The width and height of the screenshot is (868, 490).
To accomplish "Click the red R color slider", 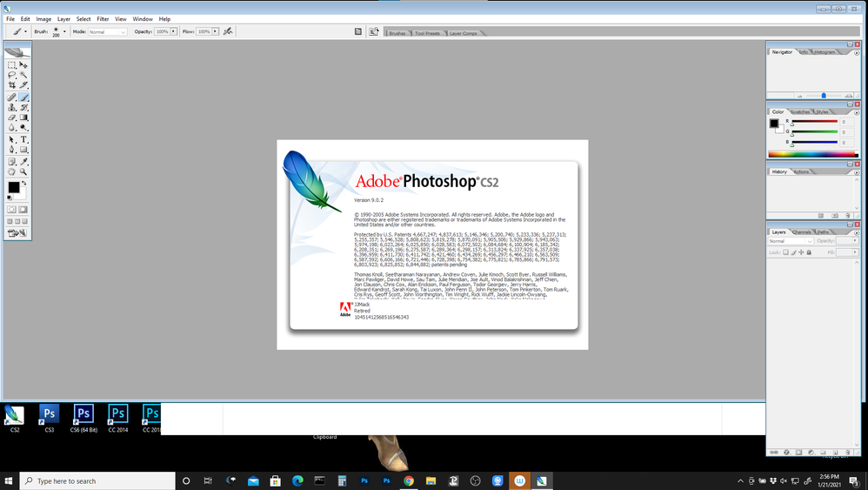I will [x=814, y=122].
